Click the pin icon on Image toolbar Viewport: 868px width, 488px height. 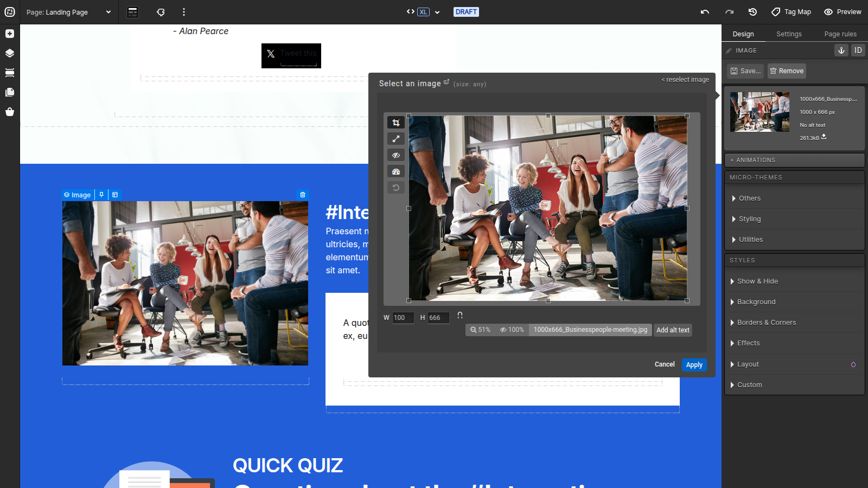(101, 195)
